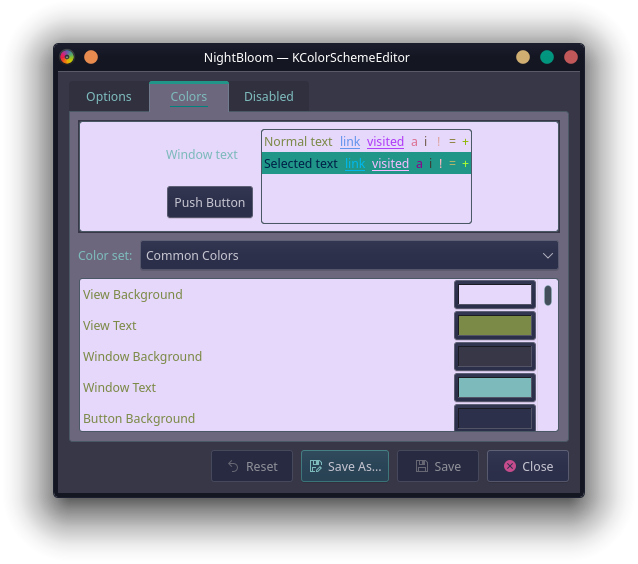The height and width of the screenshot is (564, 638).
Task: Open the Color set combo box
Action: point(349,256)
